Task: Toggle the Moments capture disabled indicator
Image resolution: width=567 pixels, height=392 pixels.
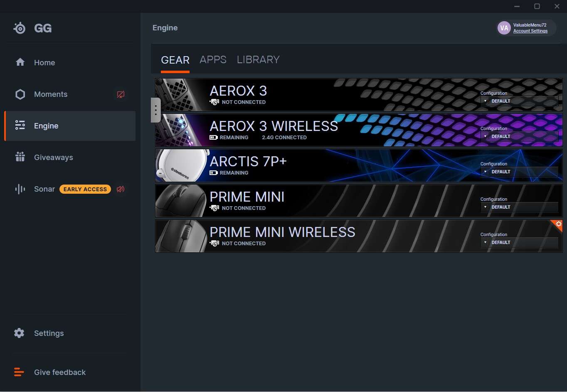Action: (121, 94)
